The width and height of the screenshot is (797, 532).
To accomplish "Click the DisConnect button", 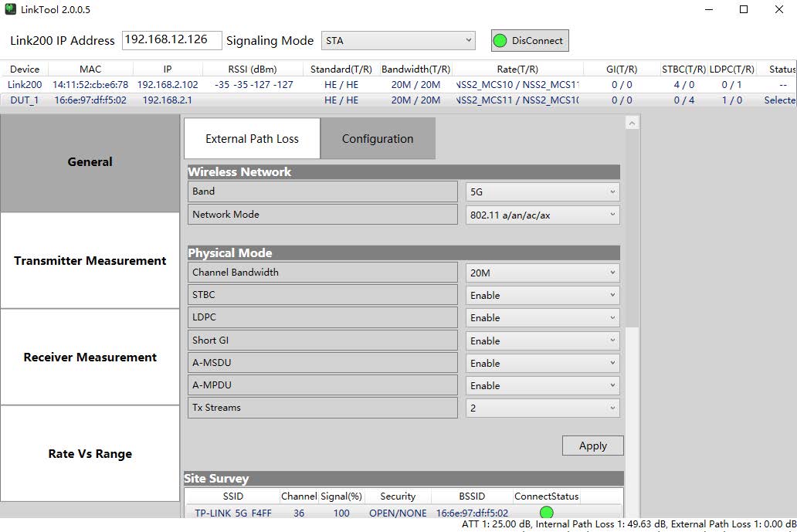I will point(530,41).
